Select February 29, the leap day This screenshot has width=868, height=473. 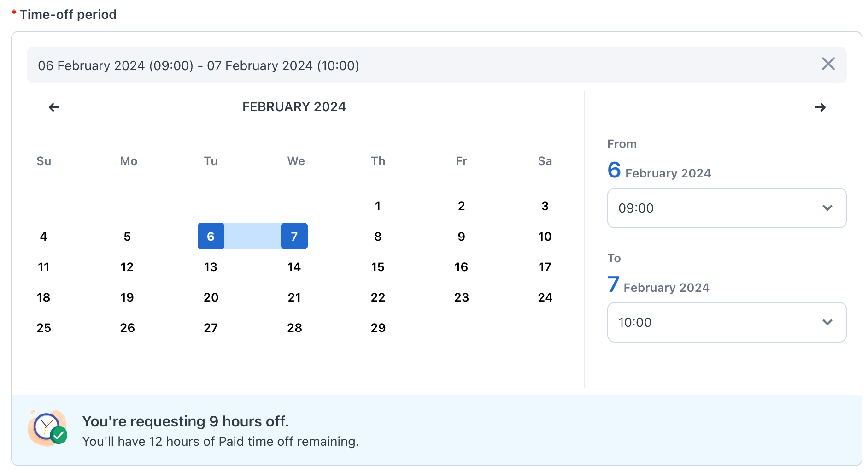coord(378,328)
